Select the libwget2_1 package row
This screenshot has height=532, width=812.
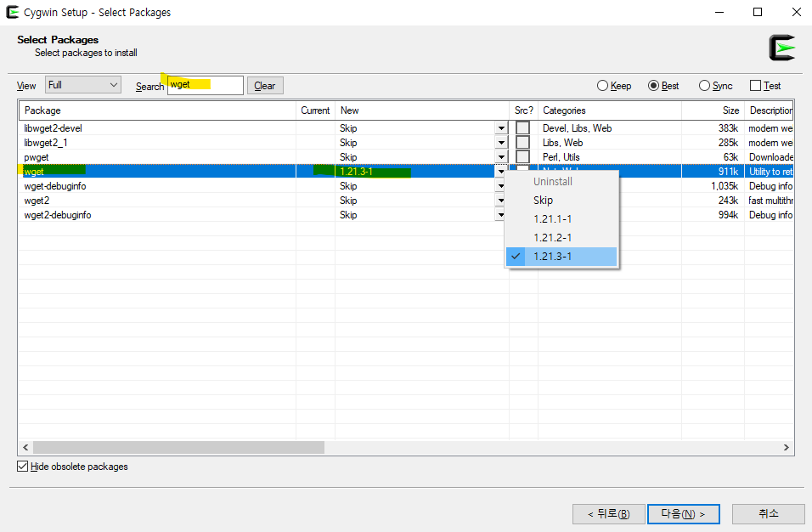(406, 143)
